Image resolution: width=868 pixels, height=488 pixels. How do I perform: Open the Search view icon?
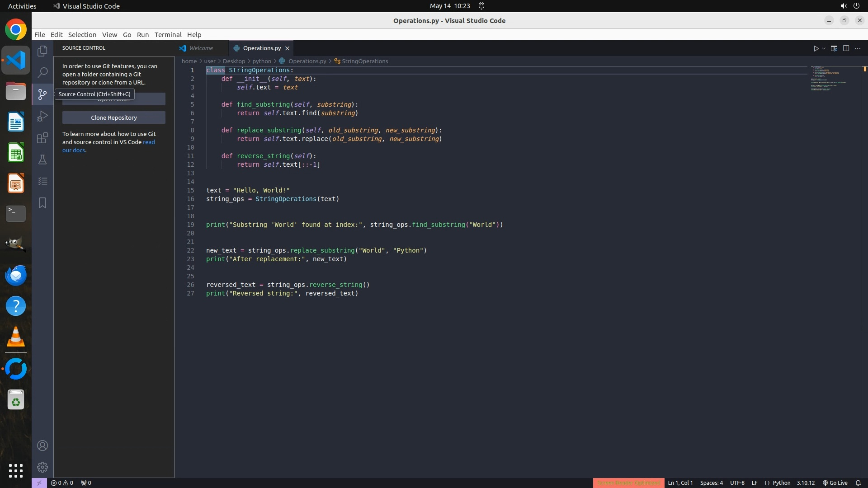pyautogui.click(x=42, y=72)
